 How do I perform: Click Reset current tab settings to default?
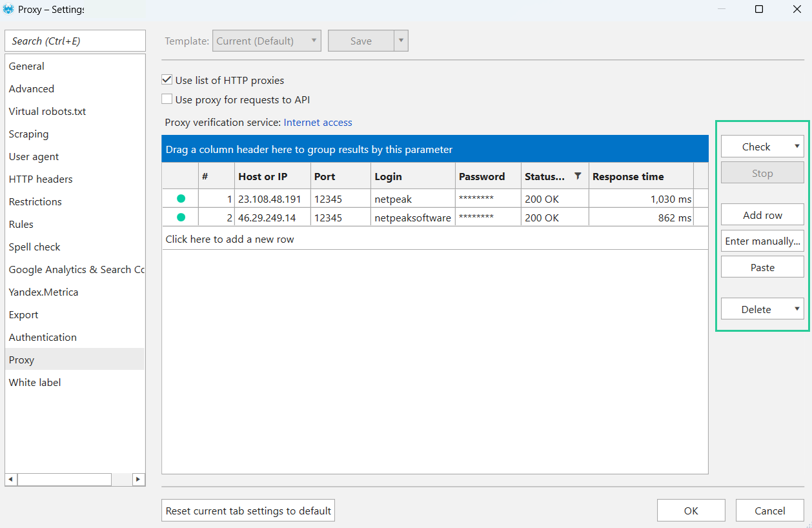pyautogui.click(x=249, y=511)
